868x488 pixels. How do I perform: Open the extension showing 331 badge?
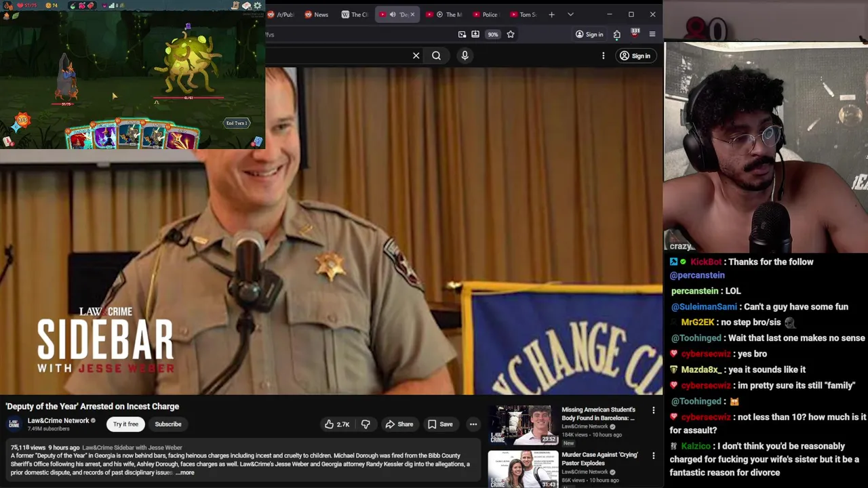(635, 33)
